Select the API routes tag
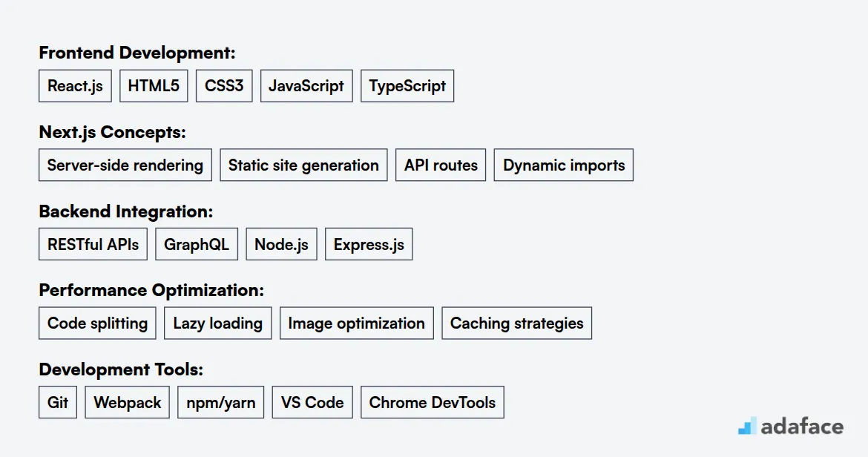The image size is (868, 457). 441,165
